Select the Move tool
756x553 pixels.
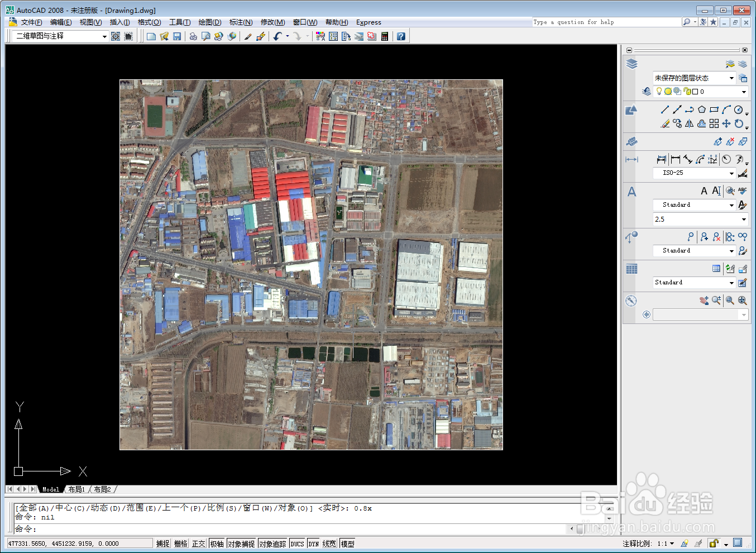(726, 123)
